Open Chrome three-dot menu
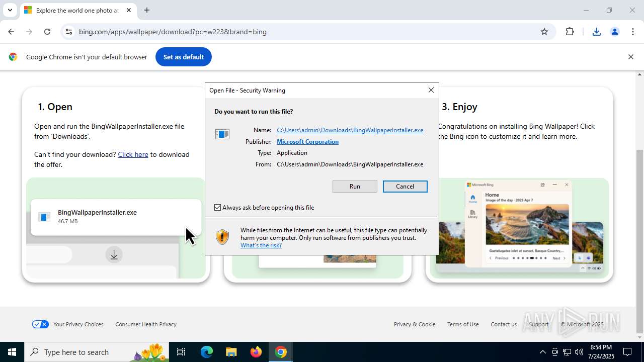 (633, 32)
